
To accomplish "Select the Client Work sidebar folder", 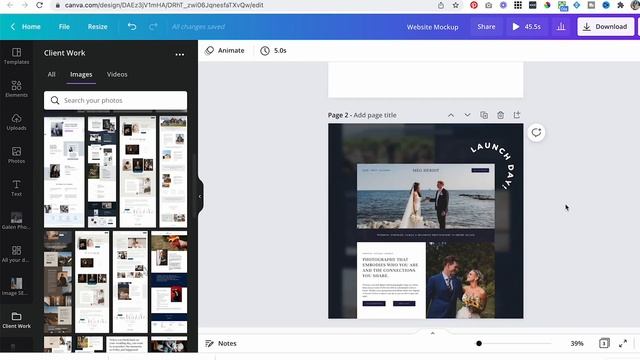I will 16,320.
